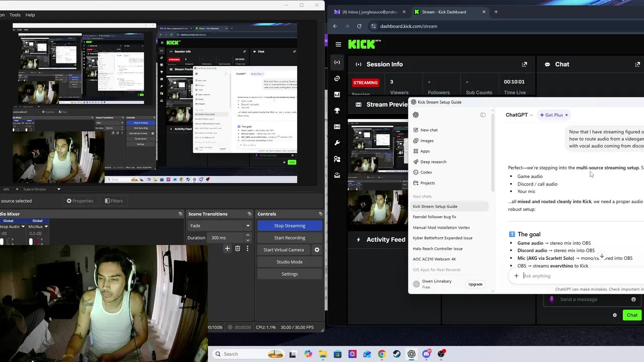Open the OBS Tools menu

(15, 15)
